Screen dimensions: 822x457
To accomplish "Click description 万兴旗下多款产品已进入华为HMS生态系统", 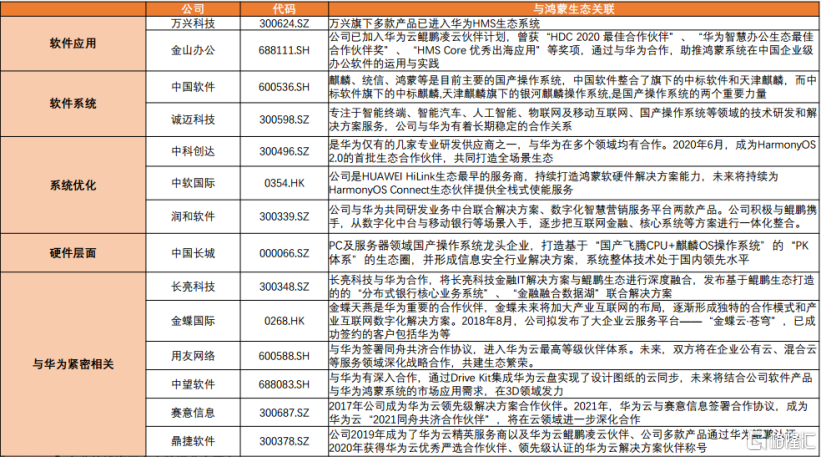I will pyautogui.click(x=435, y=24).
